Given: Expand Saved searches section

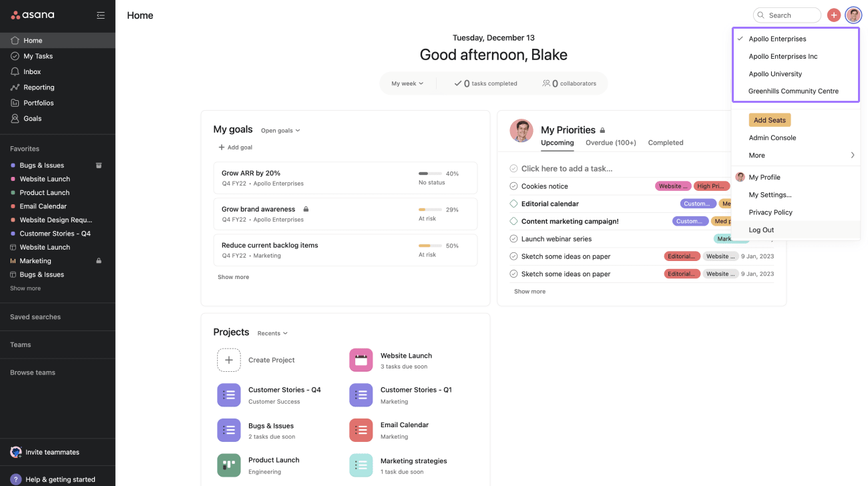Looking at the screenshot, I should [x=35, y=317].
